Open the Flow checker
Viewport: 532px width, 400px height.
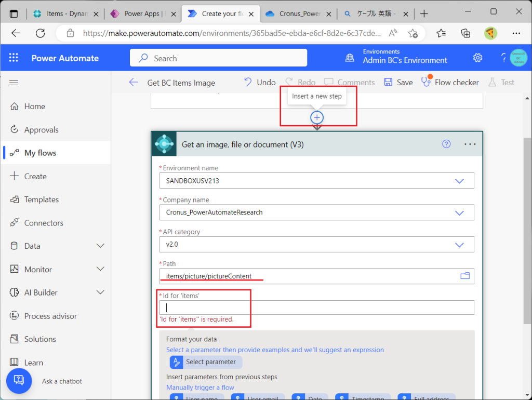450,83
